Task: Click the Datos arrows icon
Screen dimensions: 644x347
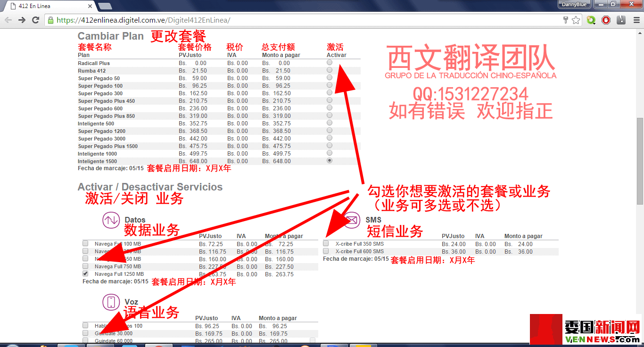Action: pos(111,220)
